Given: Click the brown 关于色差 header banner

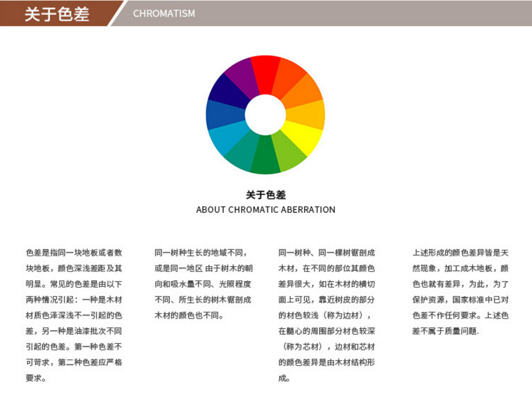Looking at the screenshot, I should click(58, 14).
